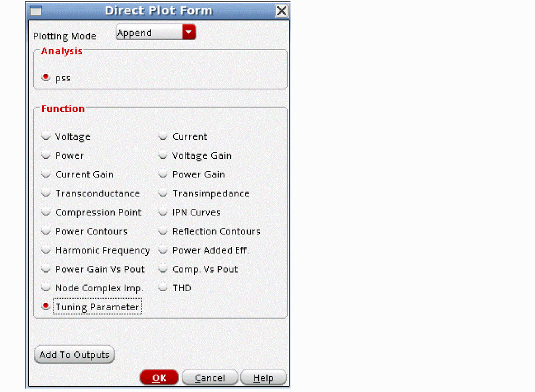Click the Cancel button

[210, 377]
